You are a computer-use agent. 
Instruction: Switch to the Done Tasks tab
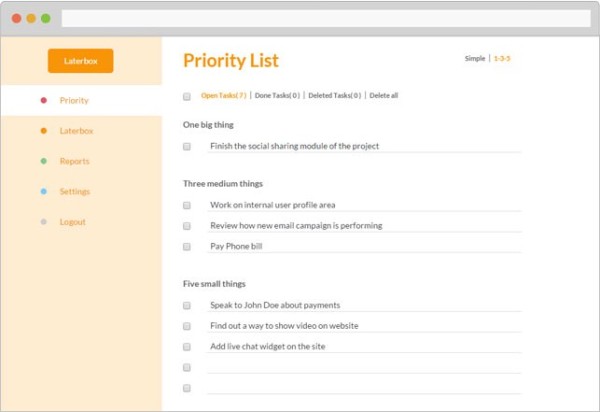[277, 96]
